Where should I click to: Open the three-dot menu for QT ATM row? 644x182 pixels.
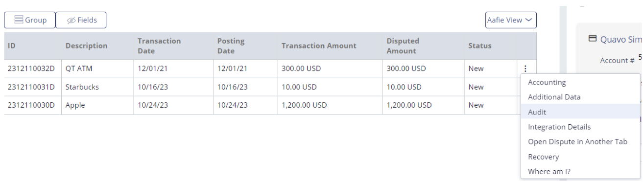(x=525, y=69)
